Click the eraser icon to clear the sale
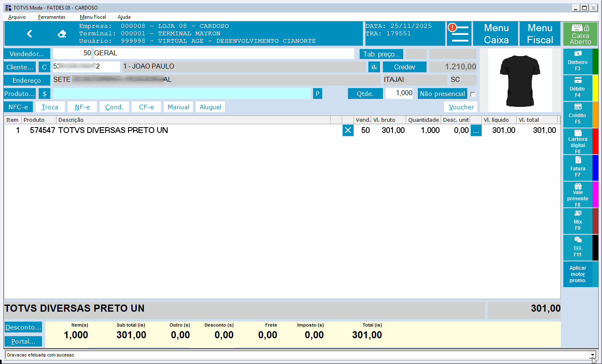The height and width of the screenshot is (364, 602). [x=62, y=34]
